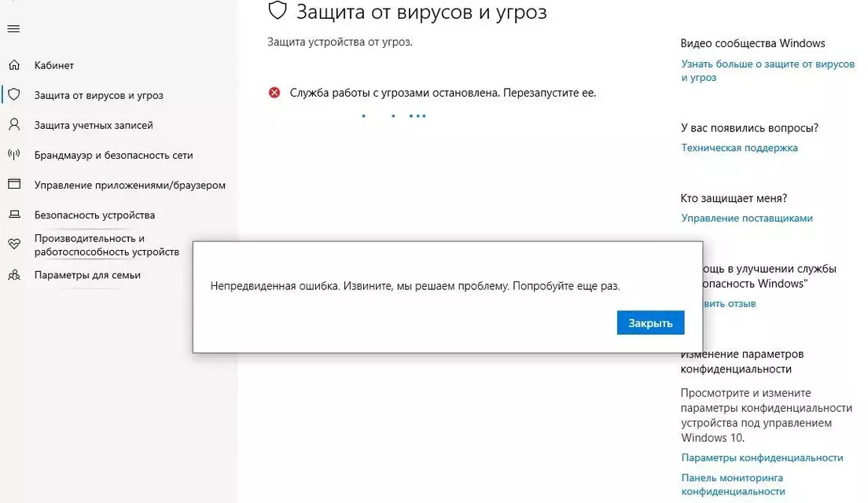Open the hamburger navigation menu
868x503 pixels.
(13, 29)
